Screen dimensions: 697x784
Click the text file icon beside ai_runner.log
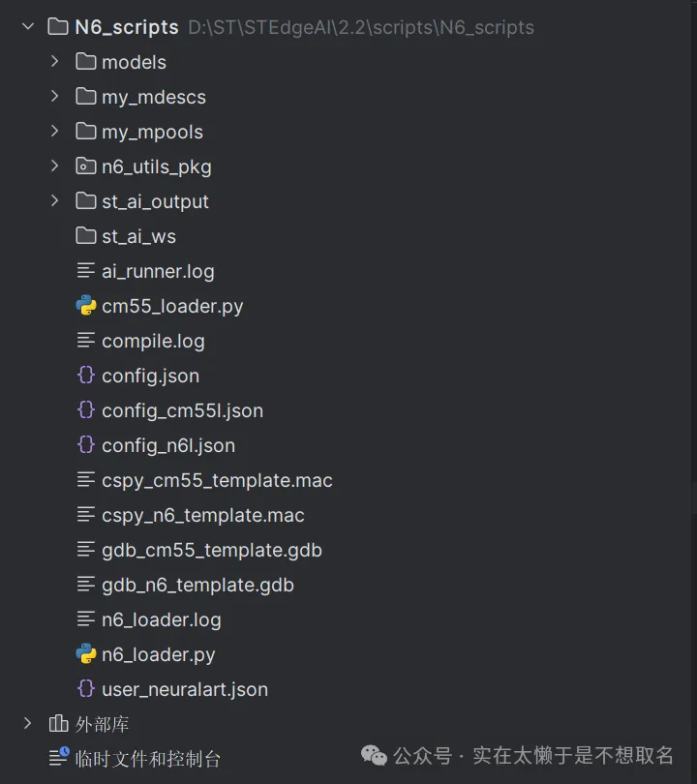pyautogui.click(x=86, y=271)
